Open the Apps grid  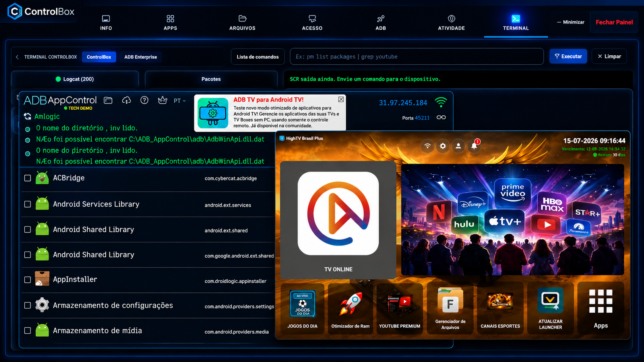pos(601,309)
